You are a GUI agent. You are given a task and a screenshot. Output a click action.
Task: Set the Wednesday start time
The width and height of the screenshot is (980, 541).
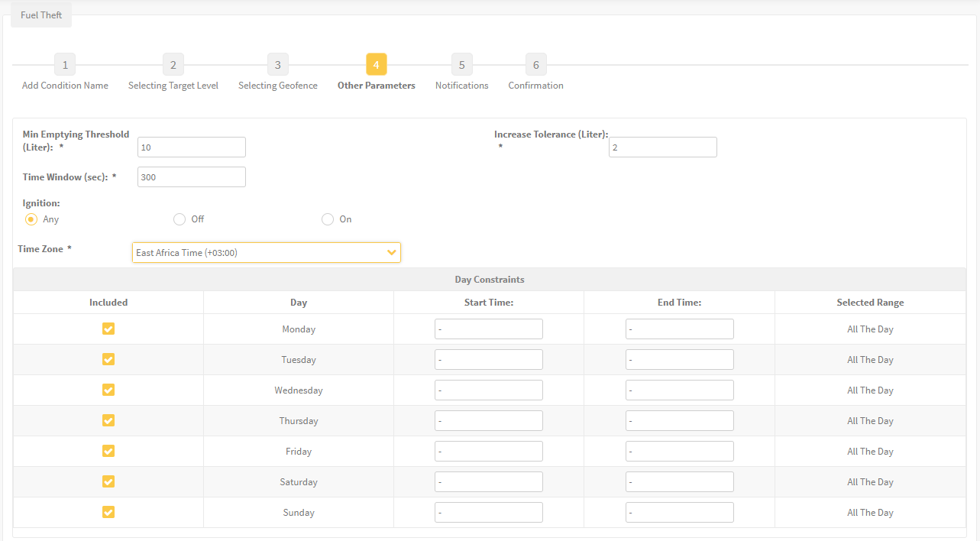coord(489,390)
